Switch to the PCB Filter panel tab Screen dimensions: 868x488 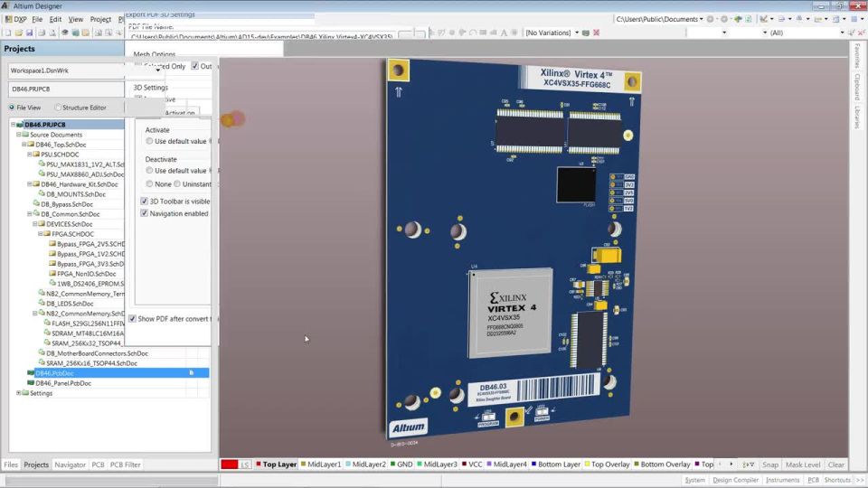tap(125, 465)
